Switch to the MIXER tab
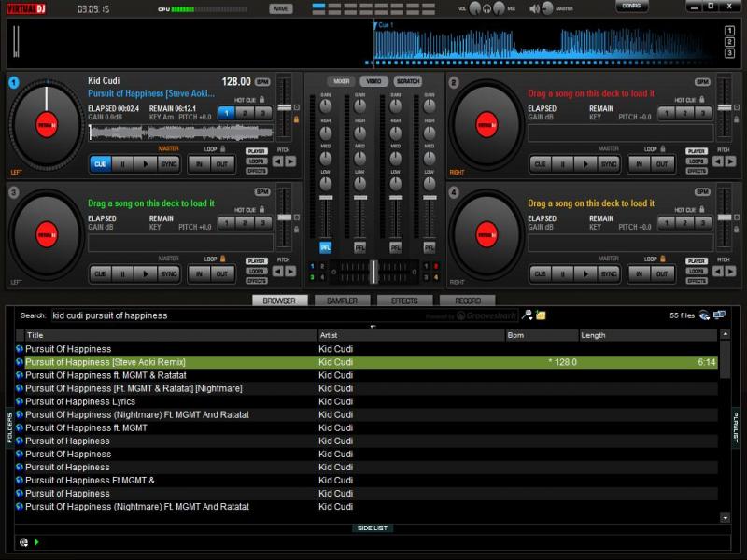This screenshot has height=560, width=747. [341, 81]
